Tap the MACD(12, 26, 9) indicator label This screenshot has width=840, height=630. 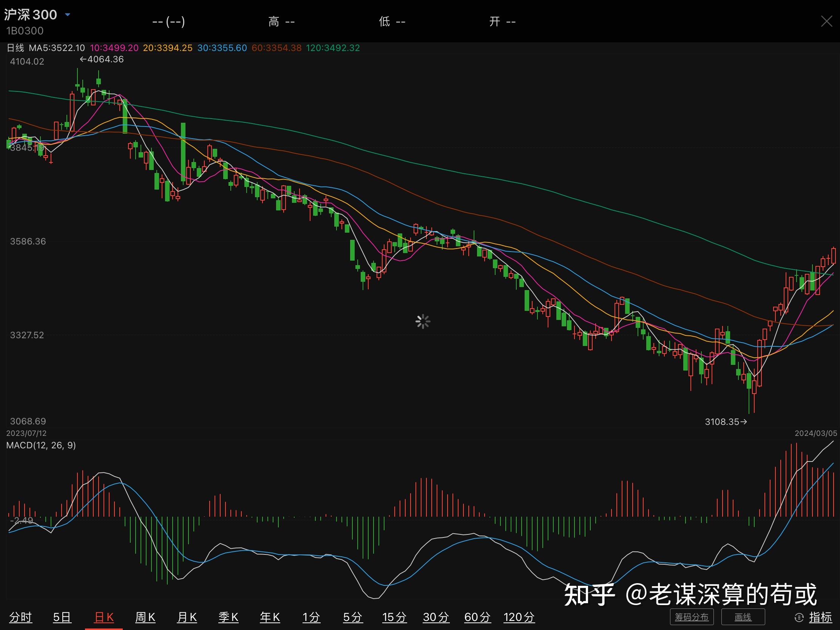pos(41,445)
